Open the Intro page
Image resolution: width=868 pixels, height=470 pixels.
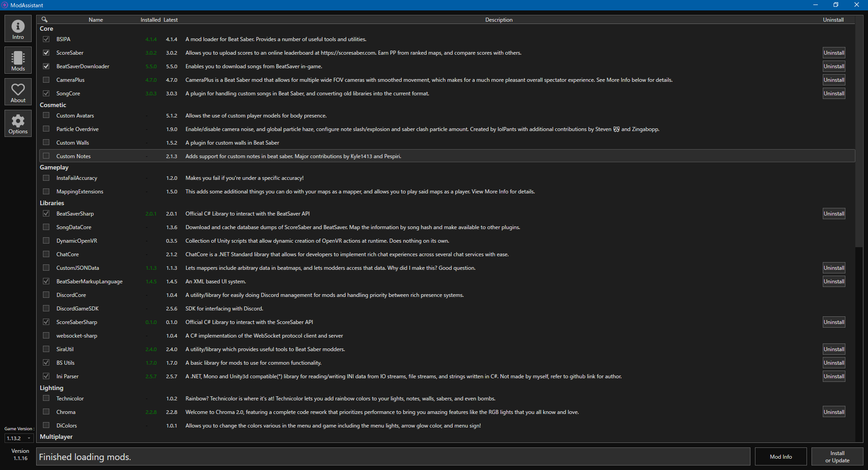click(x=18, y=28)
